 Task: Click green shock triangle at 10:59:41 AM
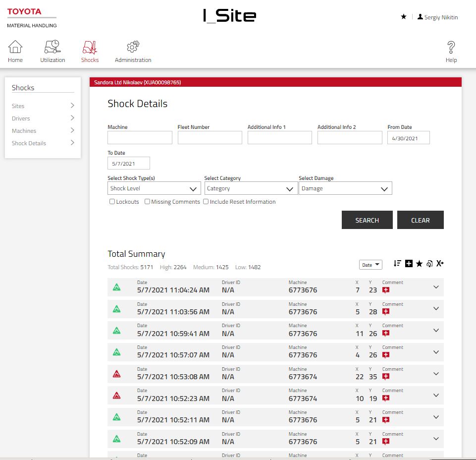[x=116, y=330]
